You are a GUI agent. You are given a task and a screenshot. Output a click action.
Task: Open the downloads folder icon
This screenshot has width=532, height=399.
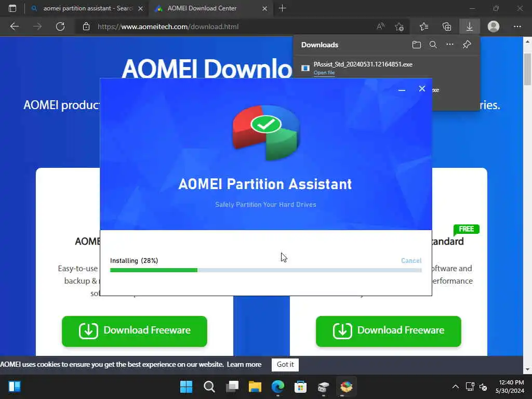[x=416, y=45]
